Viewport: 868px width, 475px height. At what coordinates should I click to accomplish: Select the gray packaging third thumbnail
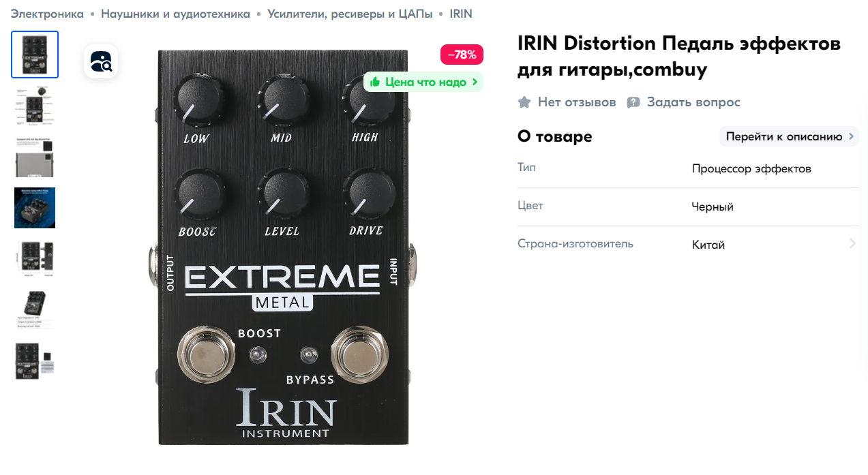click(35, 156)
